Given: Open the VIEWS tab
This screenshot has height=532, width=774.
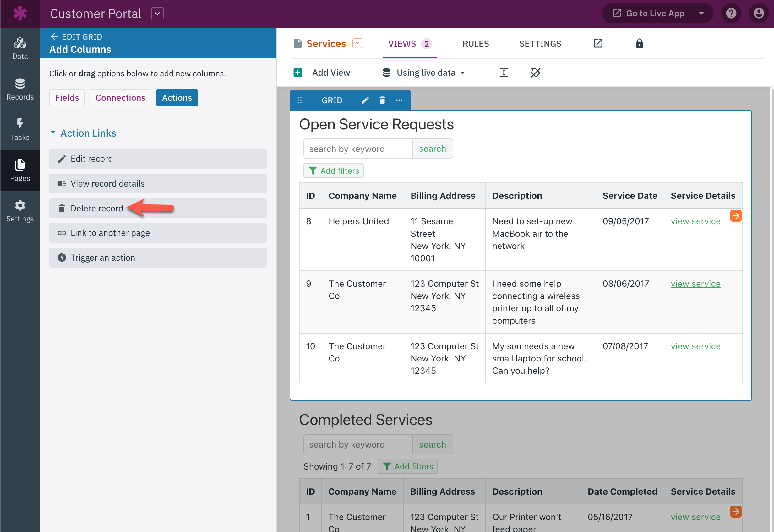Looking at the screenshot, I should point(410,44).
